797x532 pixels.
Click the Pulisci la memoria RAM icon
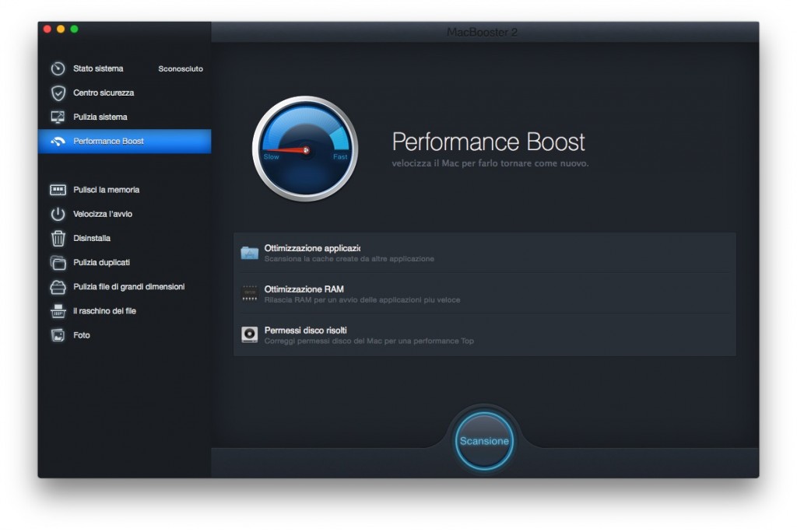[x=58, y=190]
